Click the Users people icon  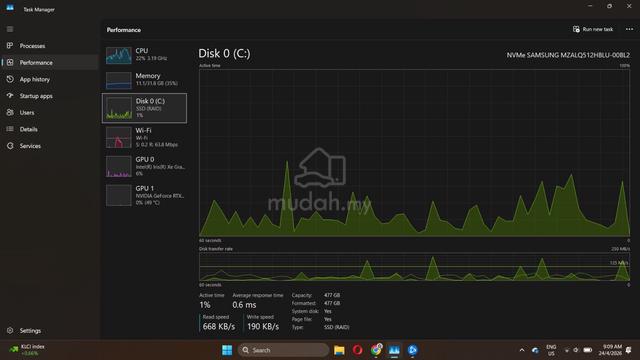[x=10, y=112]
